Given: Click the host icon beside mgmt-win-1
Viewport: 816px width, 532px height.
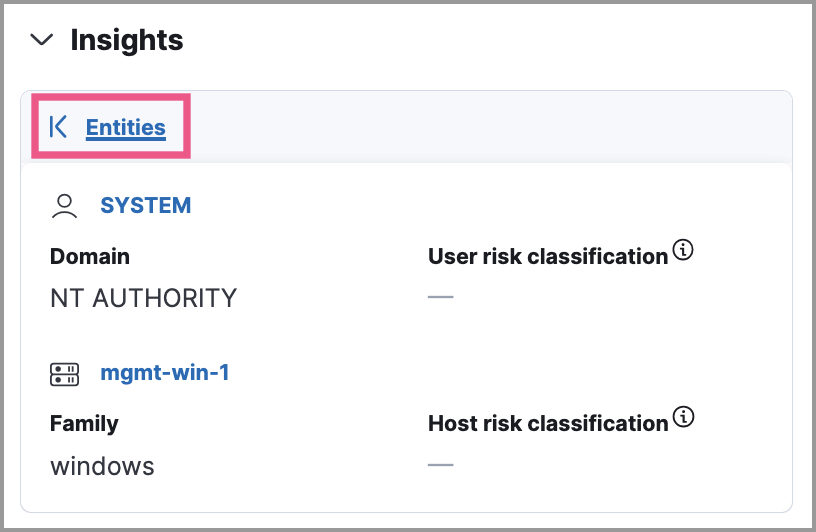Looking at the screenshot, I should (64, 374).
